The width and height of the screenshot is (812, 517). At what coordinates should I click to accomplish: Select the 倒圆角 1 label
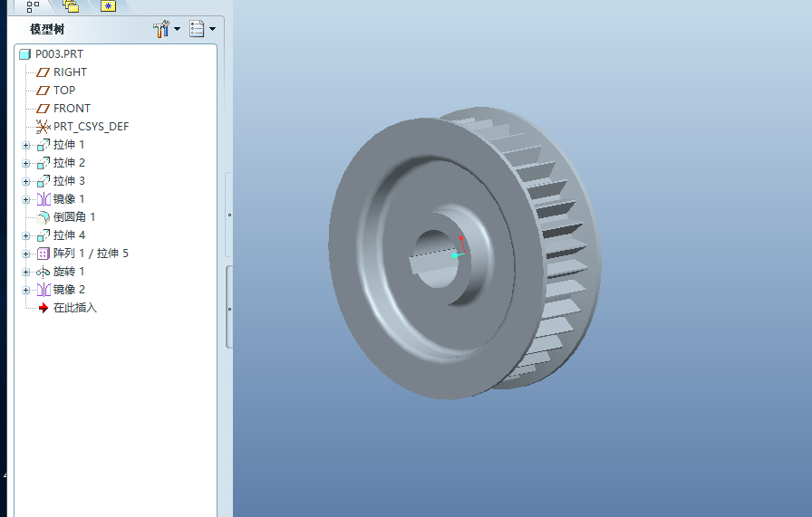(74, 217)
